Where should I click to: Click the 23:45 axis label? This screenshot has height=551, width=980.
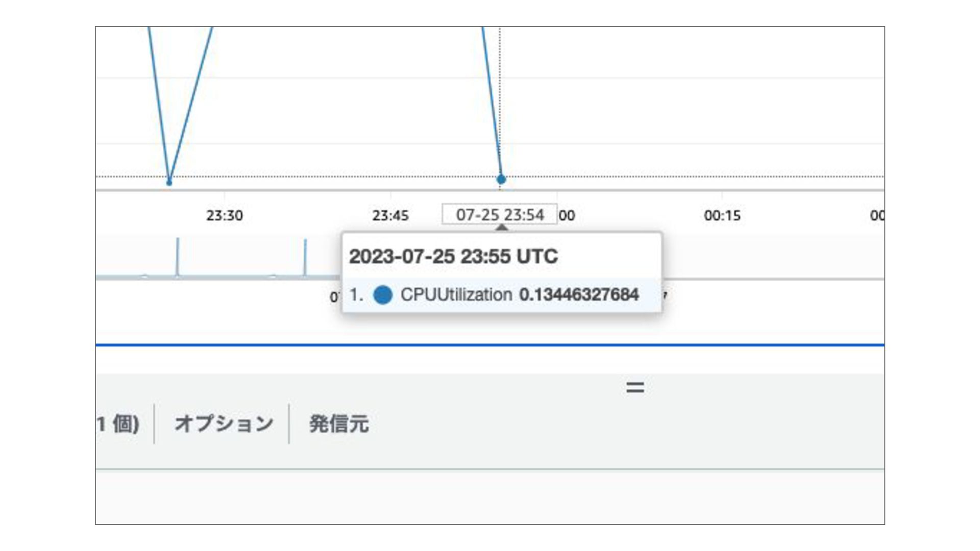coord(390,216)
